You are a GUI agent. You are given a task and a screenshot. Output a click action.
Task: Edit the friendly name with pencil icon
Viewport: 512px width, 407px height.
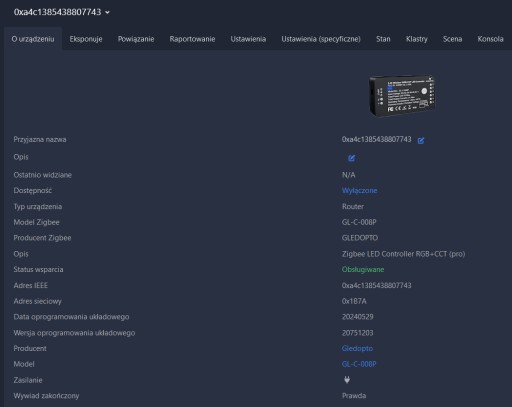(421, 140)
